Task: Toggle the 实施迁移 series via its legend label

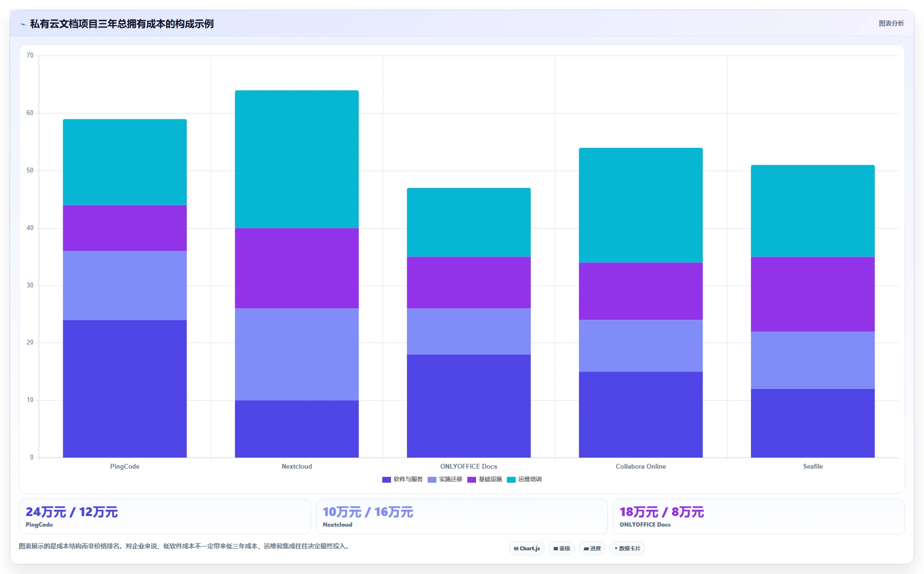Action: click(x=451, y=479)
